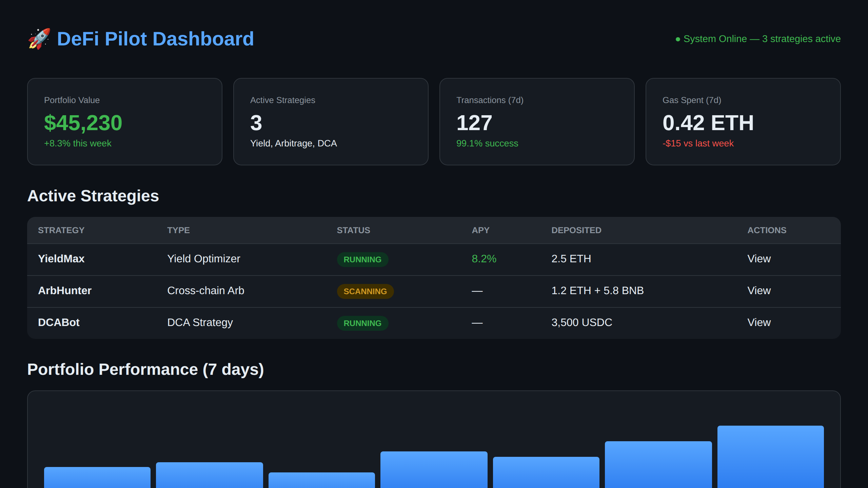
Task: Click the rocket icon in the header
Action: point(39,39)
